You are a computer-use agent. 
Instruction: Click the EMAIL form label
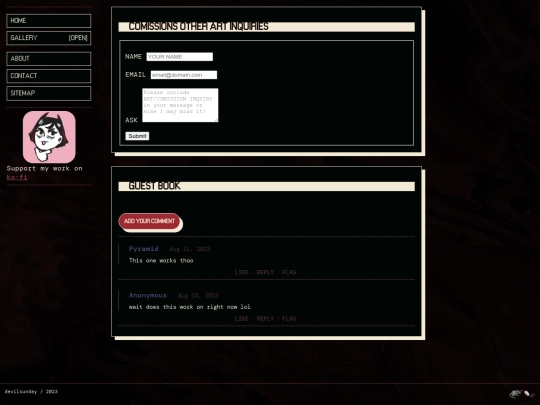click(135, 75)
